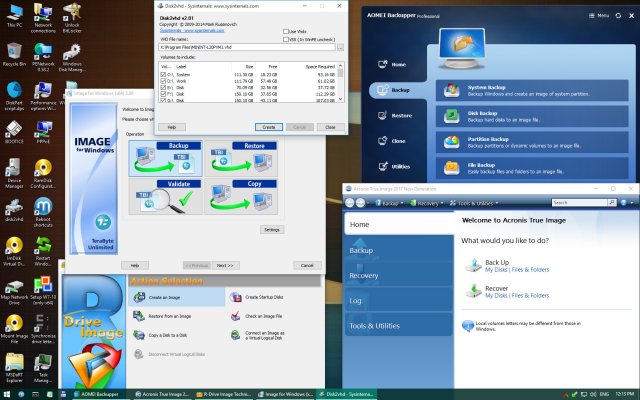Viewport: 640px width, 400px height.
Task: Open the BOOTICE desktop icon
Action: pos(14,132)
